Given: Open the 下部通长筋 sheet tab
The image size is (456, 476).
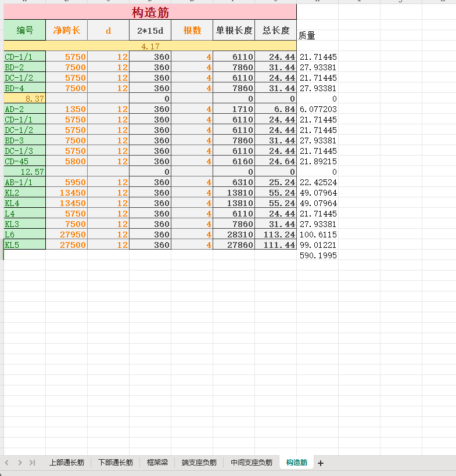Looking at the screenshot, I should click(x=116, y=462).
